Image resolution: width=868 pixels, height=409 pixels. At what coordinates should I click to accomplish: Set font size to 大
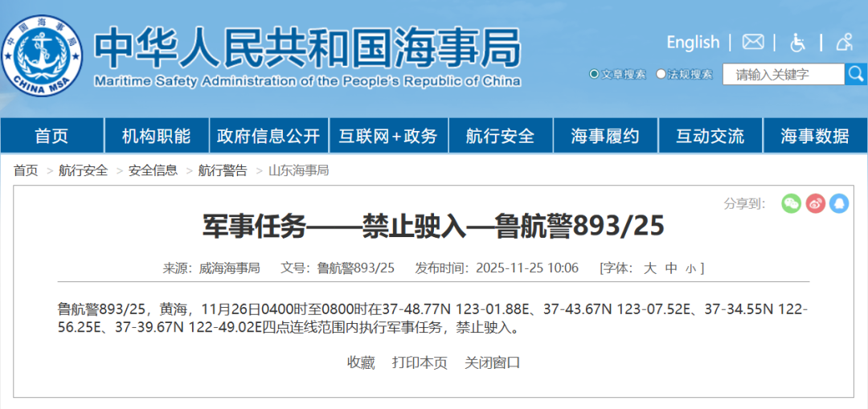650,268
